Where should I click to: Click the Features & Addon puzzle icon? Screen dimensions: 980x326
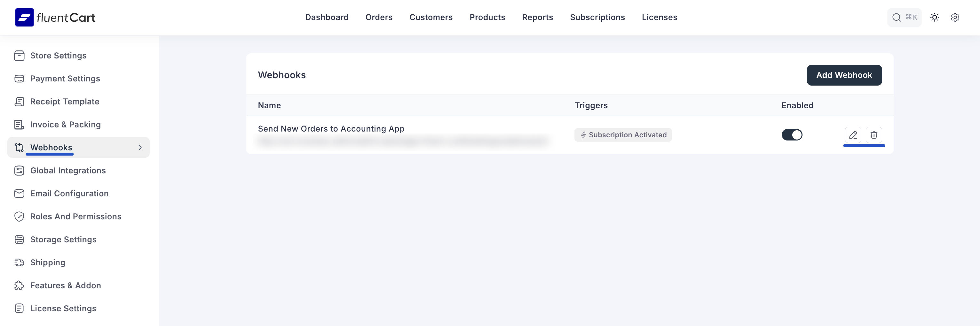(x=19, y=286)
